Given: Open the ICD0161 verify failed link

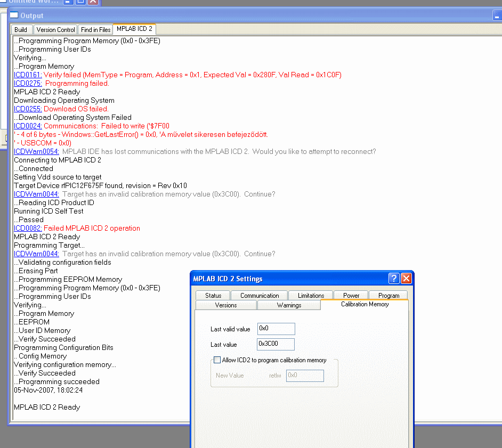Looking at the screenshot, I should coord(28,75).
